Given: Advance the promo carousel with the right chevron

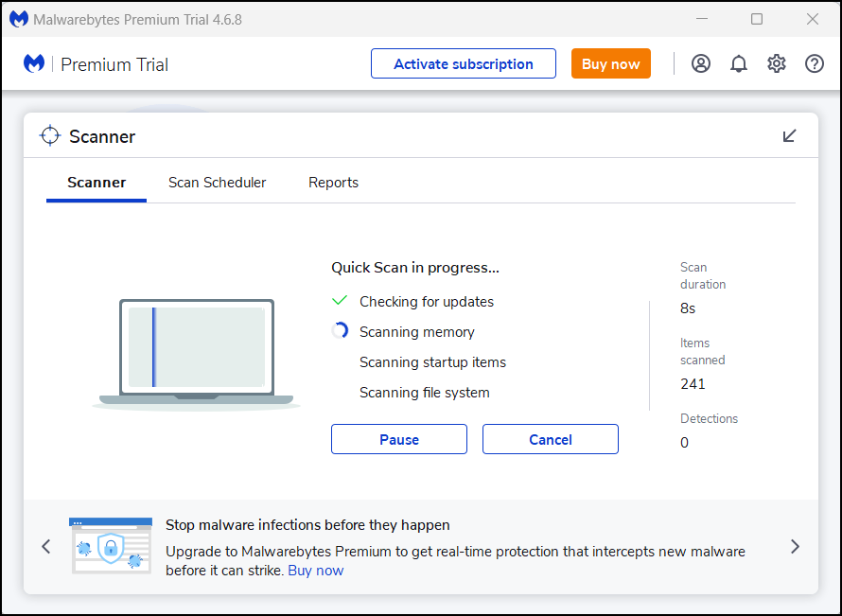Looking at the screenshot, I should pyautogui.click(x=795, y=546).
